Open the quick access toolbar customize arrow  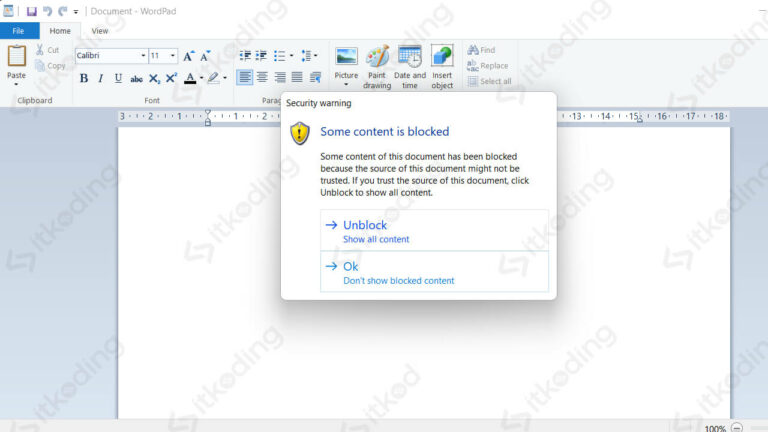tap(76, 12)
